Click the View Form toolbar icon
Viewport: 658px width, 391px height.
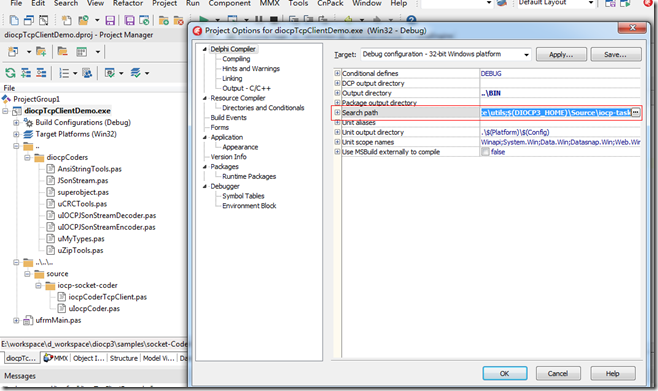[44, 20]
